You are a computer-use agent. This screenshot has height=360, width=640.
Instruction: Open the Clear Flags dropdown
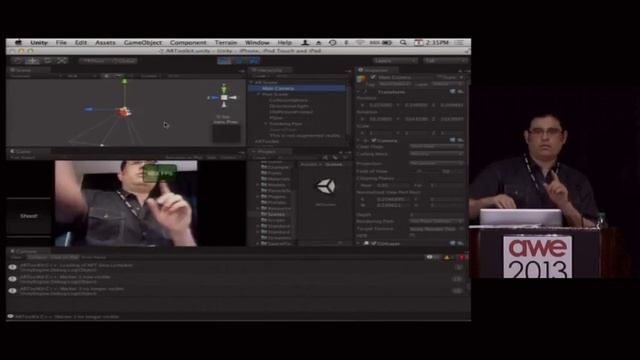click(x=436, y=147)
